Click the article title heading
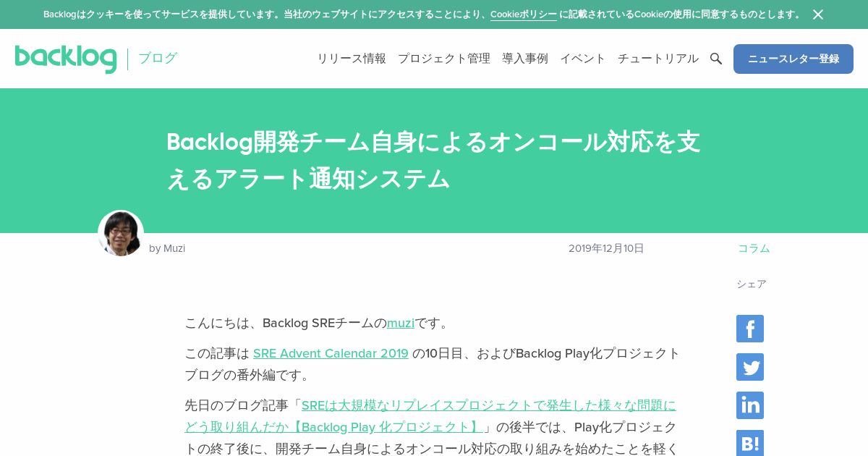The height and width of the screenshot is (456, 868). click(x=433, y=160)
